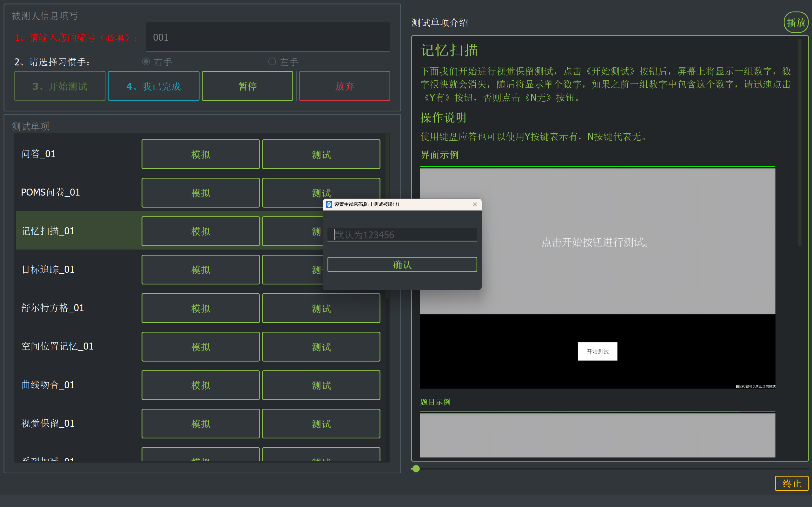Click the red 放弃 button
This screenshot has width=812, height=507.
344,86
